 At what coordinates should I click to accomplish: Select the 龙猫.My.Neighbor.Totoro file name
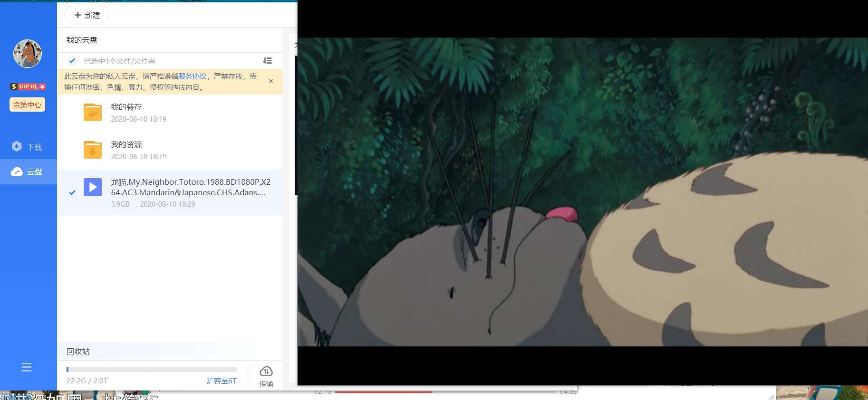(x=191, y=187)
